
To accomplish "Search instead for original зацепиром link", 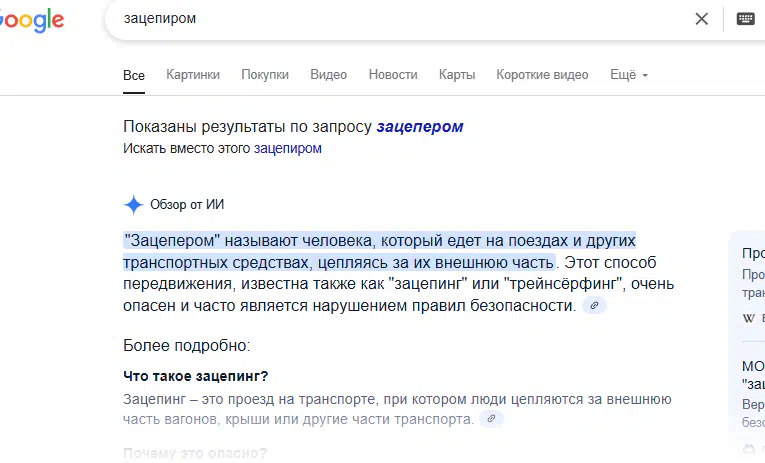I will coord(287,148).
